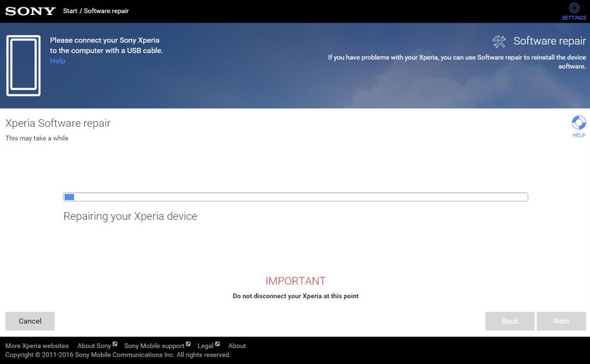Screen dimensions: 590x364
Task: Click external-link icon beside About Sony
Action: tap(115, 344)
